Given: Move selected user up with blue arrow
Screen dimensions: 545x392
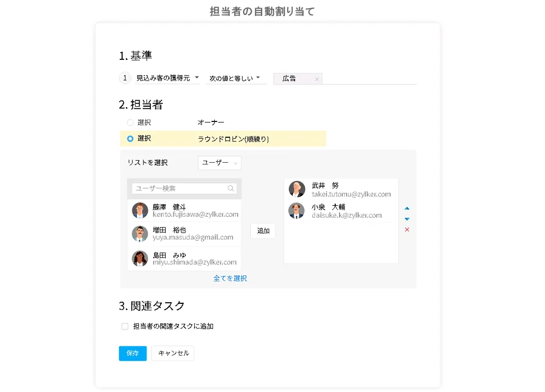Looking at the screenshot, I should pyautogui.click(x=407, y=209).
